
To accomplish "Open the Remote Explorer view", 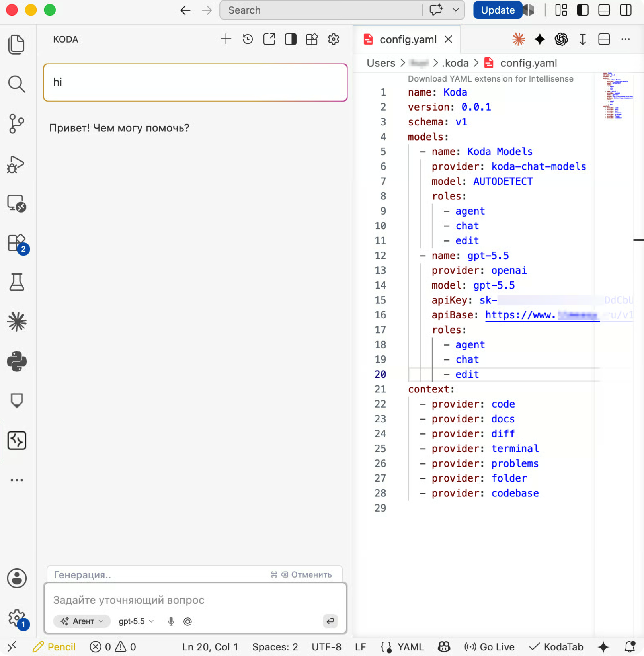I will (16, 203).
